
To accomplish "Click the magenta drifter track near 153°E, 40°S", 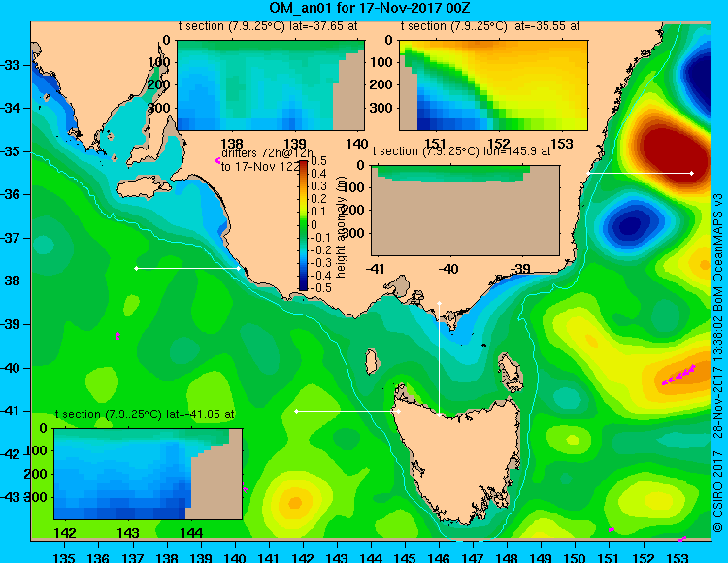I will (678, 375).
